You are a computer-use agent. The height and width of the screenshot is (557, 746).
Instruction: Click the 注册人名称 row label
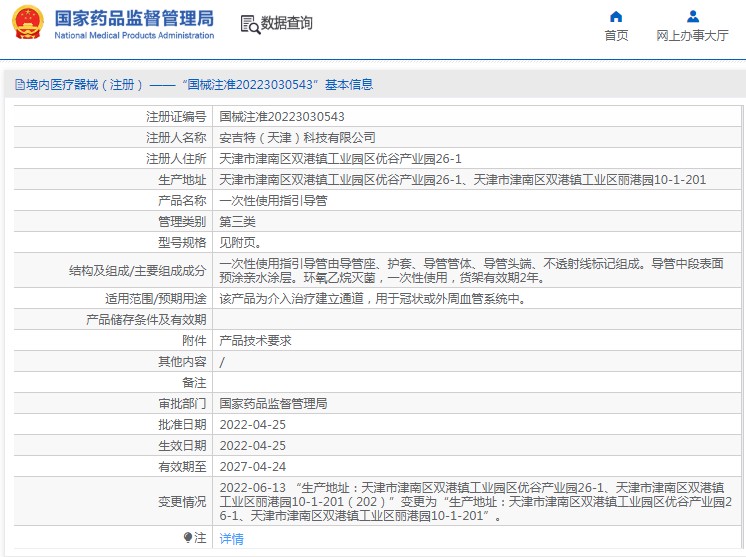[176, 137]
